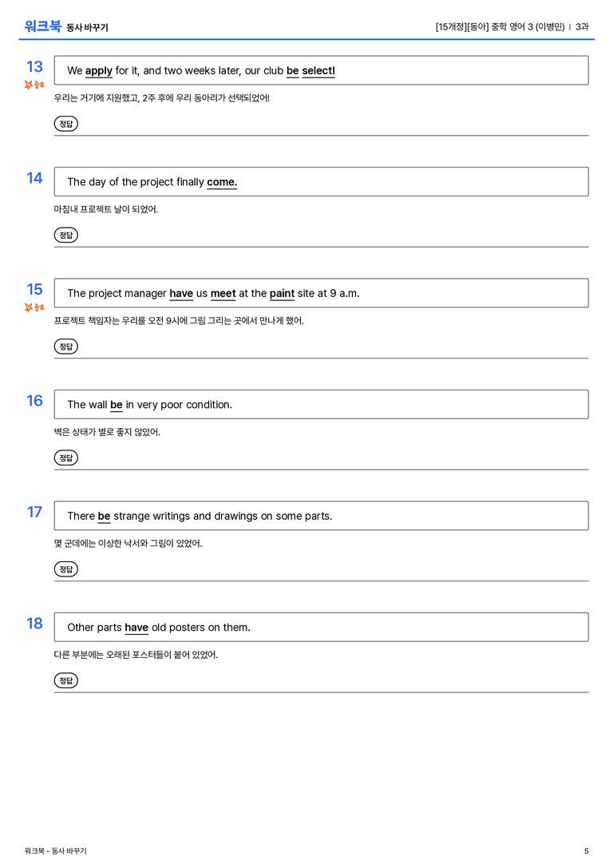Click the 정답 badge under question 14
Viewport: 613px width, 868px height.
click(x=65, y=235)
